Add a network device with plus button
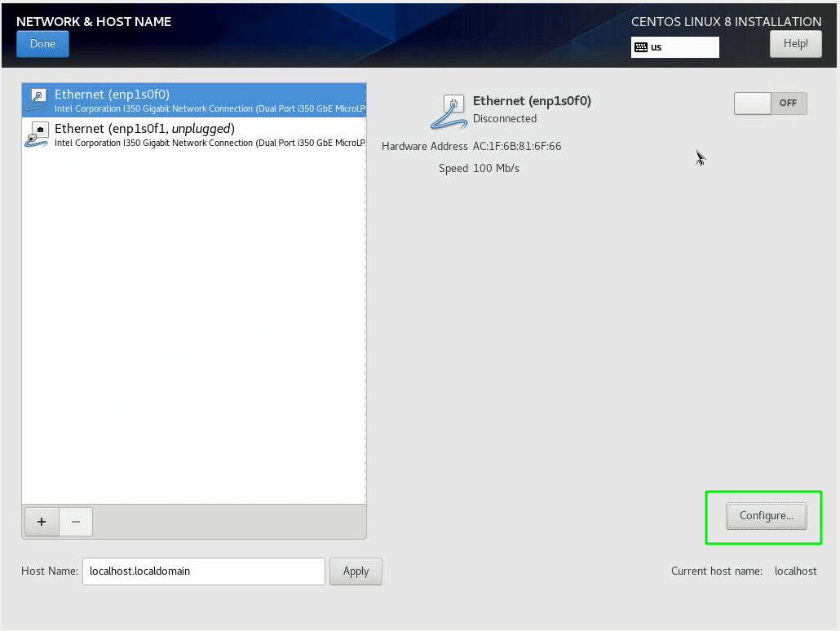 (42, 522)
